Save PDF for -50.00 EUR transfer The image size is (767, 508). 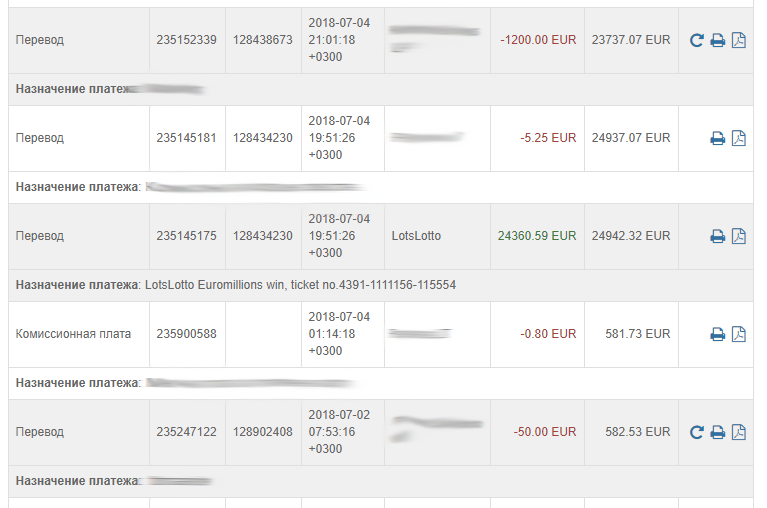739,432
